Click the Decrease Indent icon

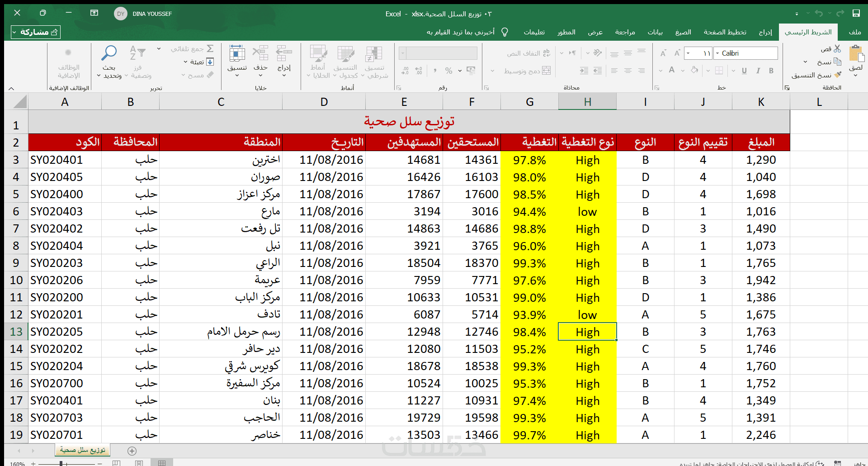(x=598, y=71)
